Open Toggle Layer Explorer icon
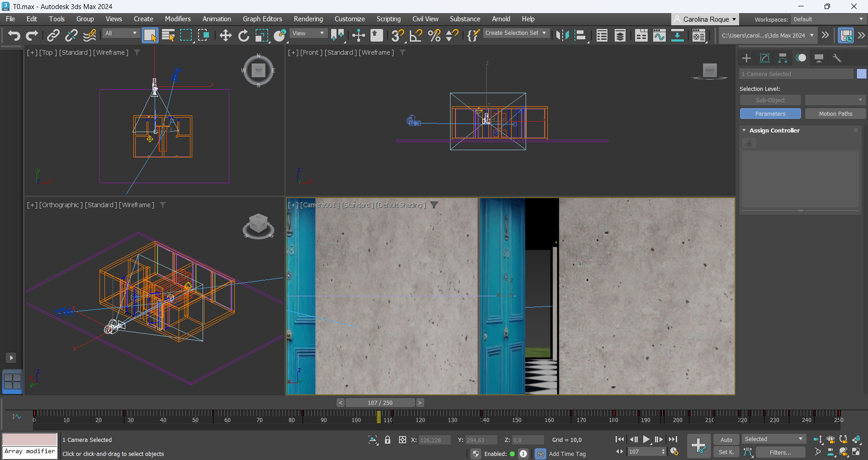 (x=620, y=35)
